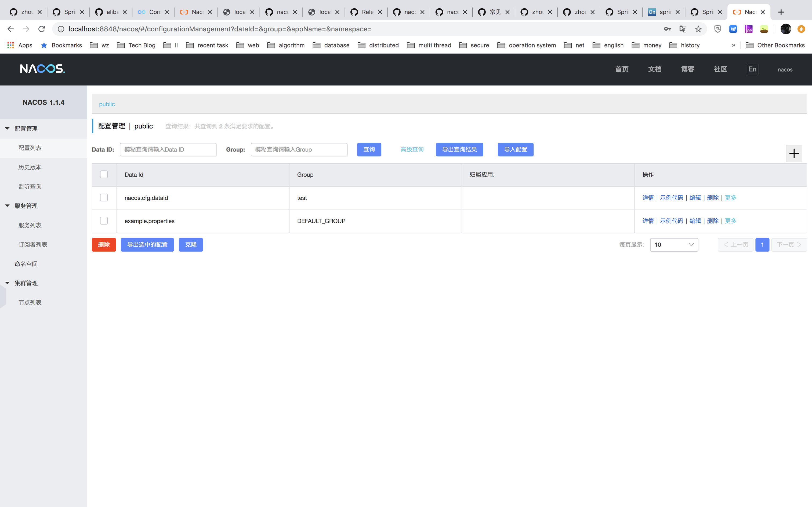Screen dimensions: 812x507
Task: Toggle the select-all checkbox in table header
Action: tap(104, 174)
